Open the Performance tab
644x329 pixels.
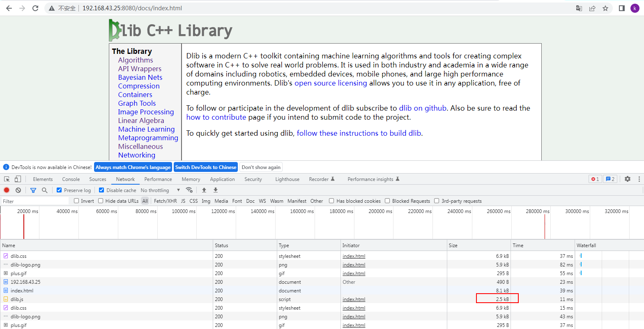158,179
